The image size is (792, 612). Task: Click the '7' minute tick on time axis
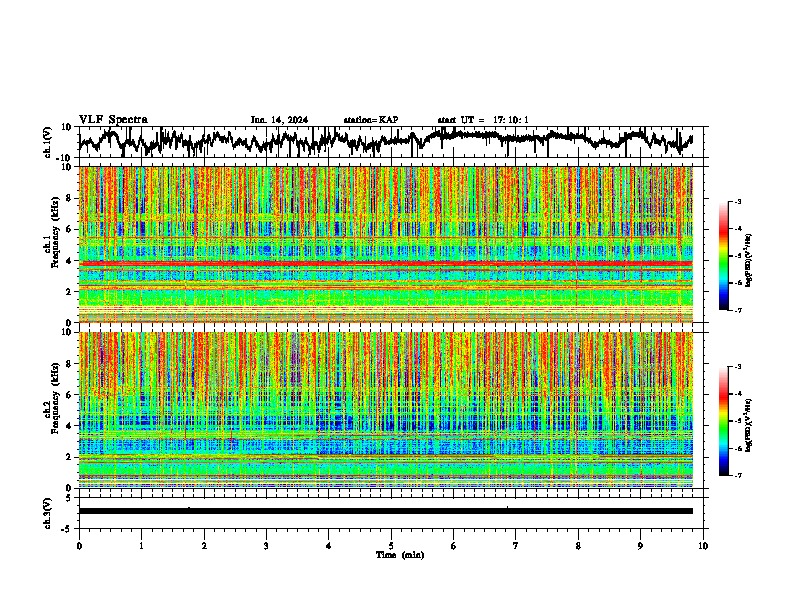point(516,546)
